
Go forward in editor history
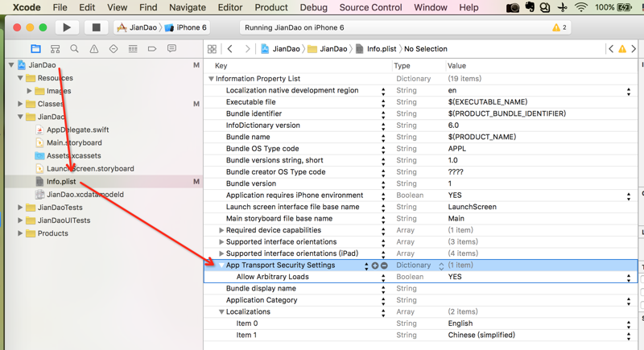pyautogui.click(x=247, y=49)
